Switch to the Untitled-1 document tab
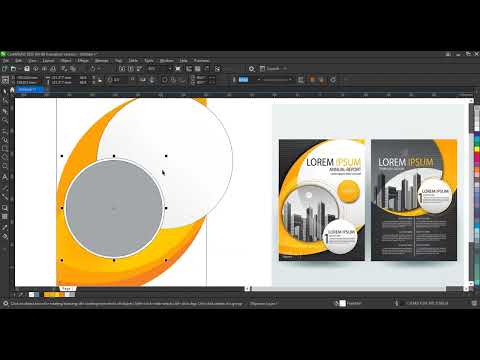 [x=29, y=89]
